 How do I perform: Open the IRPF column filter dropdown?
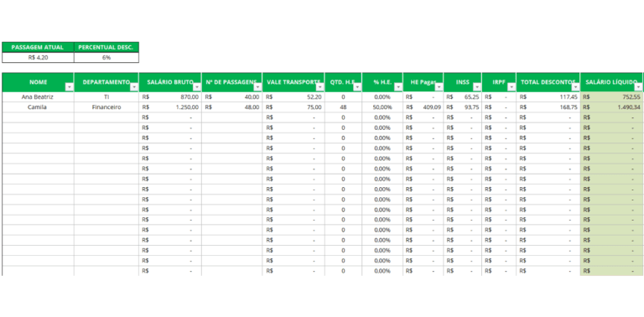(512, 87)
